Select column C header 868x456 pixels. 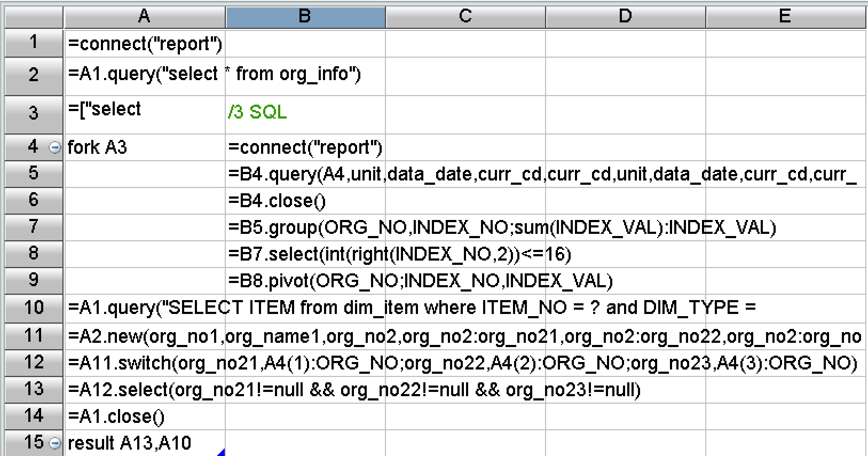tap(465, 17)
